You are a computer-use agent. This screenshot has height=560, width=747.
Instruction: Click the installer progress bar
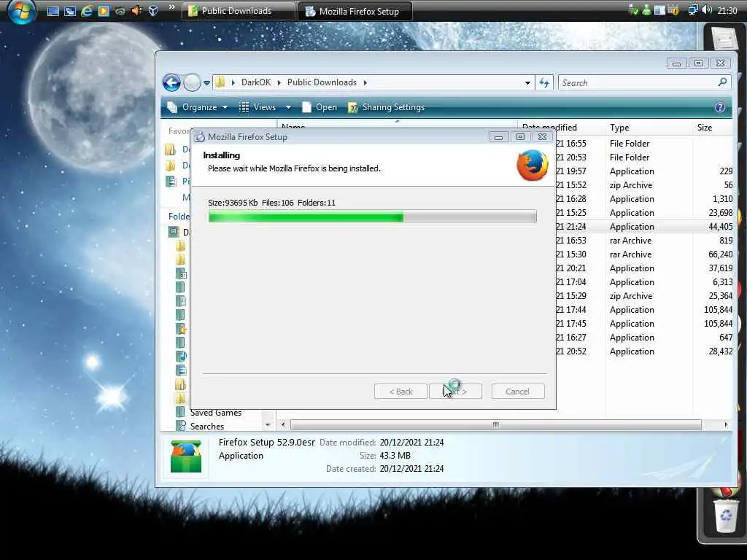click(372, 216)
